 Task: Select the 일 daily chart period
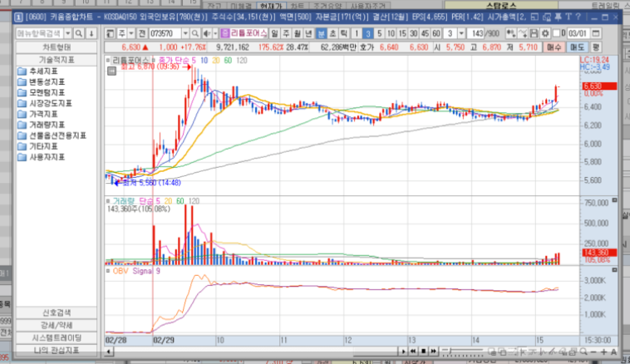275,33
